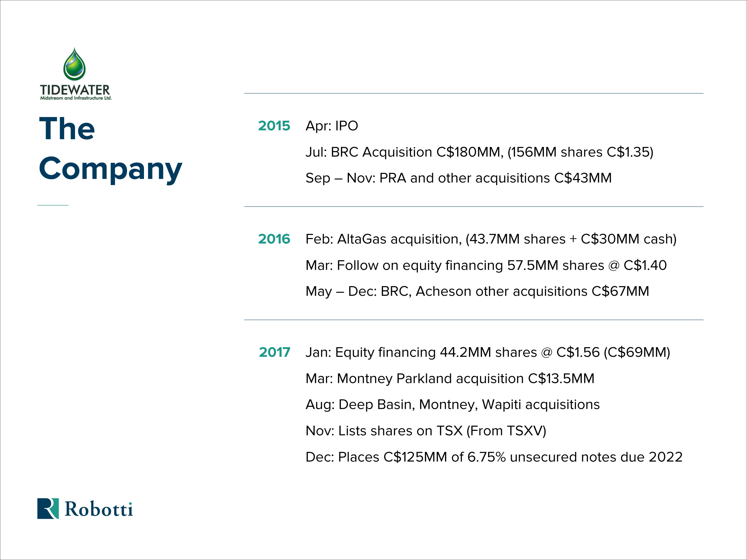Click the TIDEWATER company name under droplet
Viewport: 747px width, 560px height.
tap(75, 90)
